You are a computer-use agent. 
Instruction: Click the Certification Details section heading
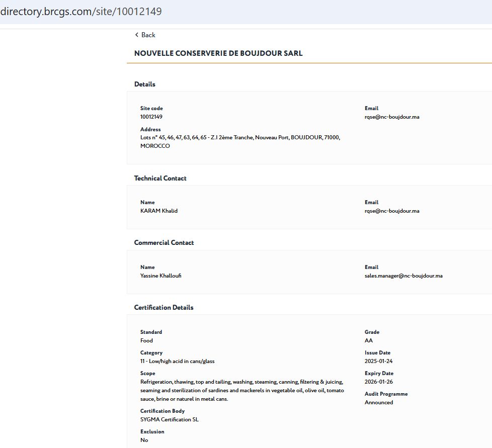[x=163, y=307]
